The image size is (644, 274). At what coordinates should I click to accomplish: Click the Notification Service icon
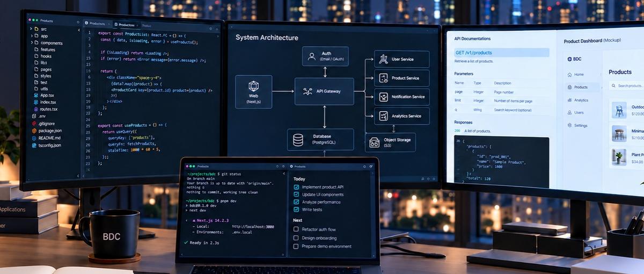pyautogui.click(x=384, y=97)
